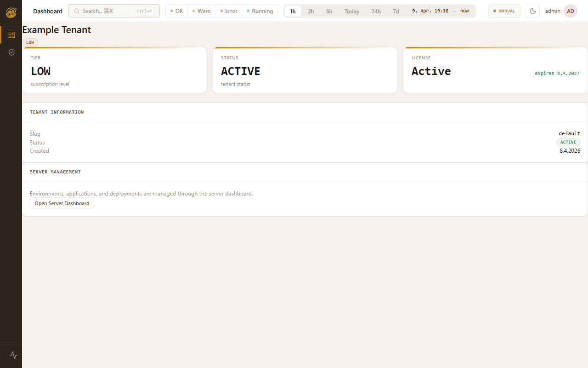Select the 24h time range
588x368 pixels.
pyautogui.click(x=376, y=11)
